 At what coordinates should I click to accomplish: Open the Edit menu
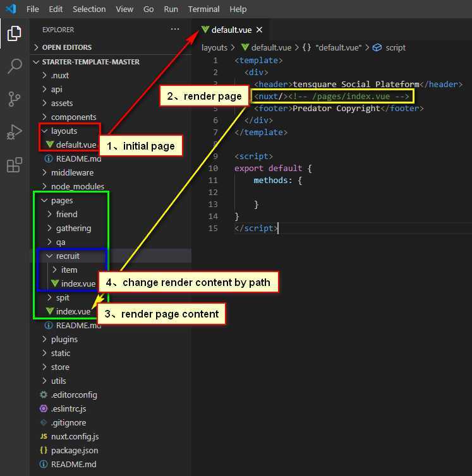click(x=56, y=9)
